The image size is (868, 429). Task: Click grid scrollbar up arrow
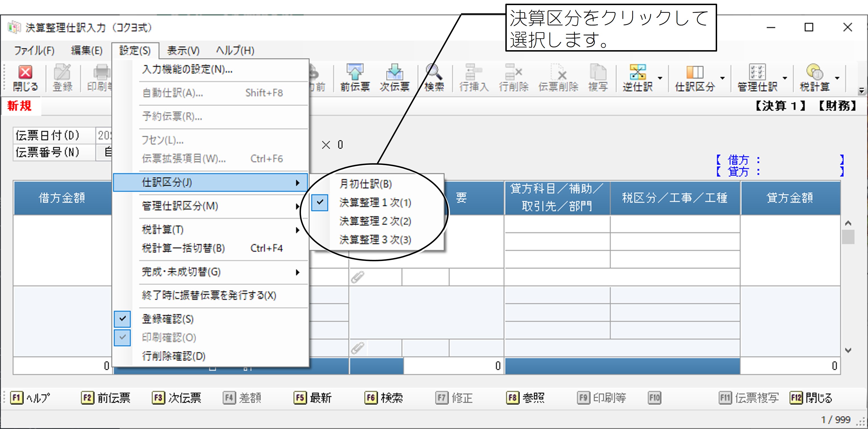(x=848, y=223)
